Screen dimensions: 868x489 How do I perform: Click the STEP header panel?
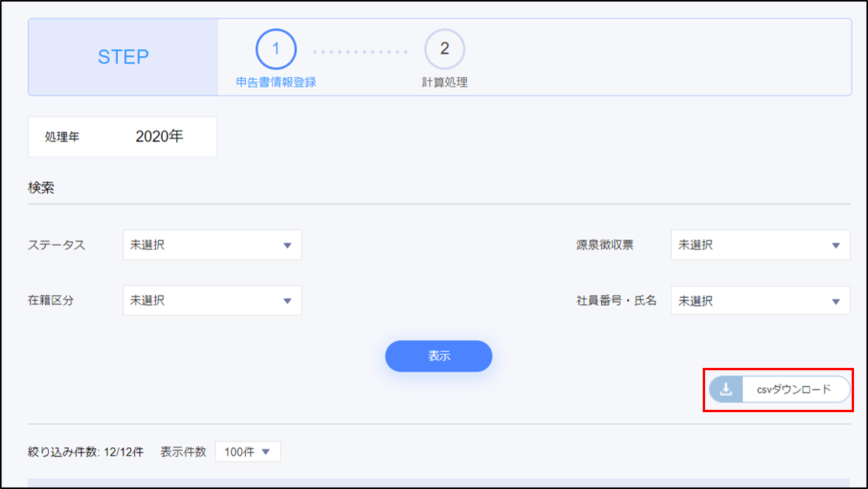click(123, 57)
